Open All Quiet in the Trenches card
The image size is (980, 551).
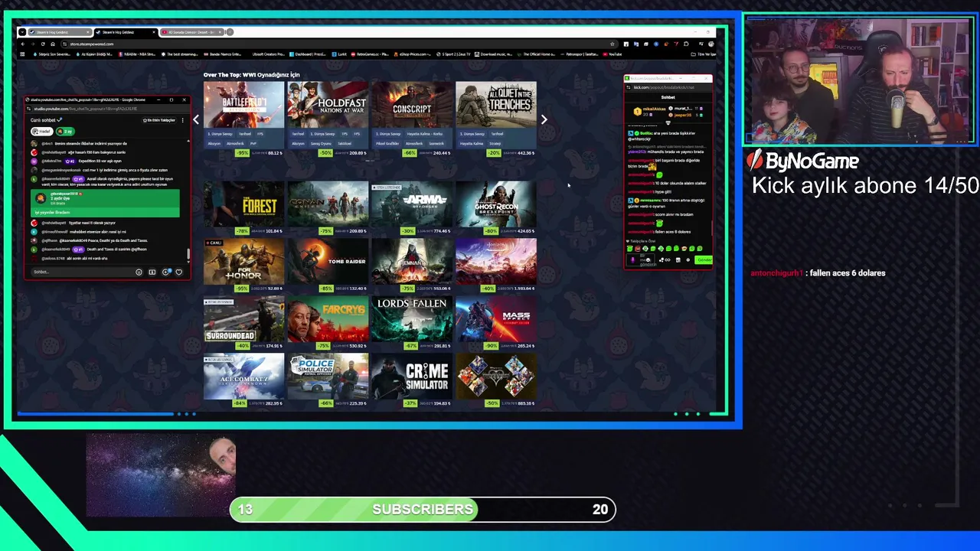point(496,119)
